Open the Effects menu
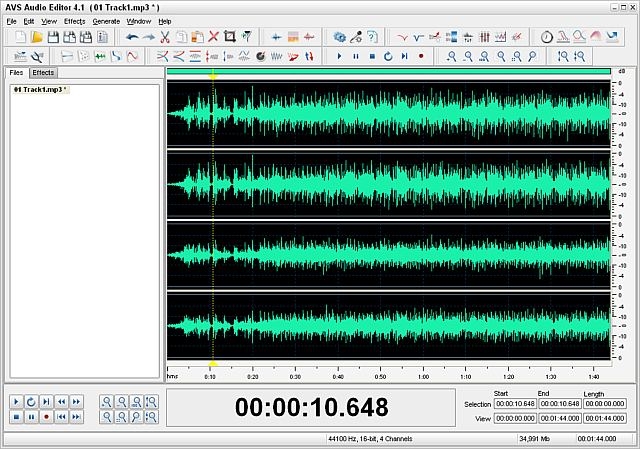The width and height of the screenshot is (640, 449). 74,21
